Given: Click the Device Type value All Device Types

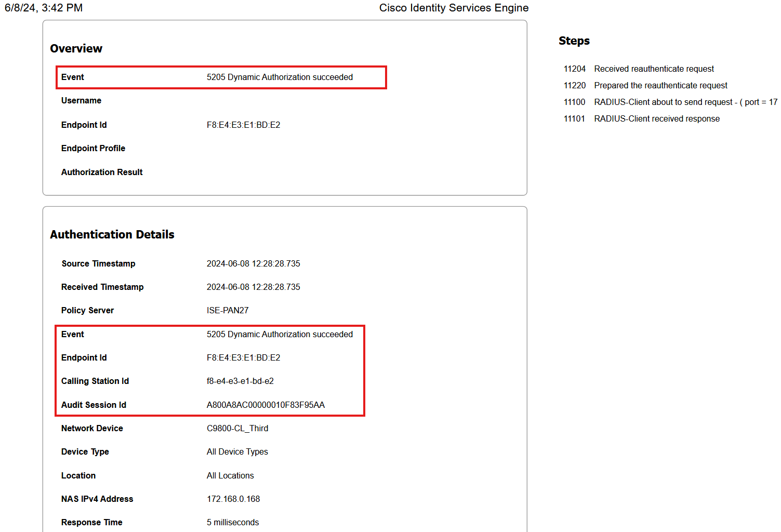Looking at the screenshot, I should 237,452.
